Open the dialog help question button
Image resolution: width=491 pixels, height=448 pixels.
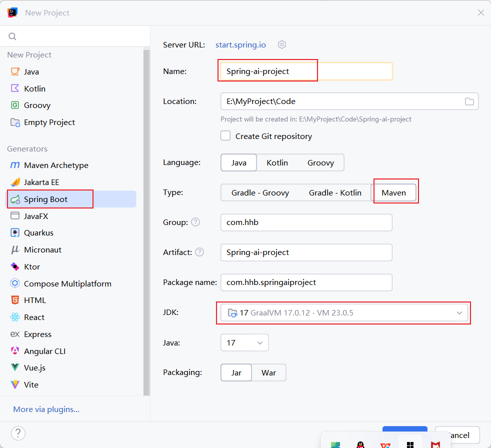coord(18,433)
